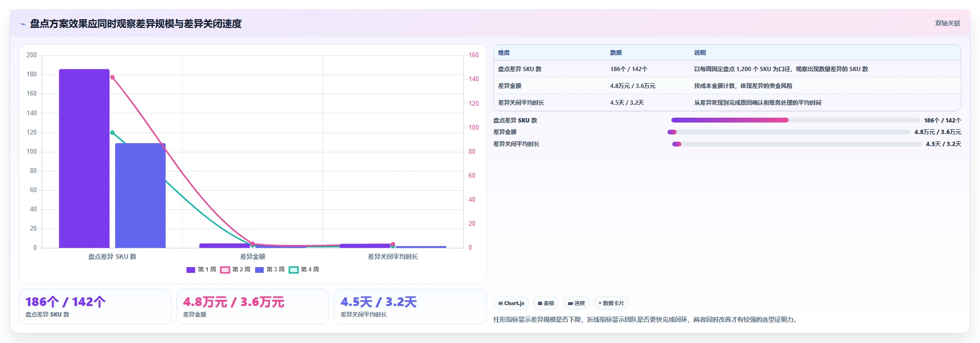Viewport: 980px width, 343px height.
Task: Click the 维度 table column header
Action: (504, 53)
